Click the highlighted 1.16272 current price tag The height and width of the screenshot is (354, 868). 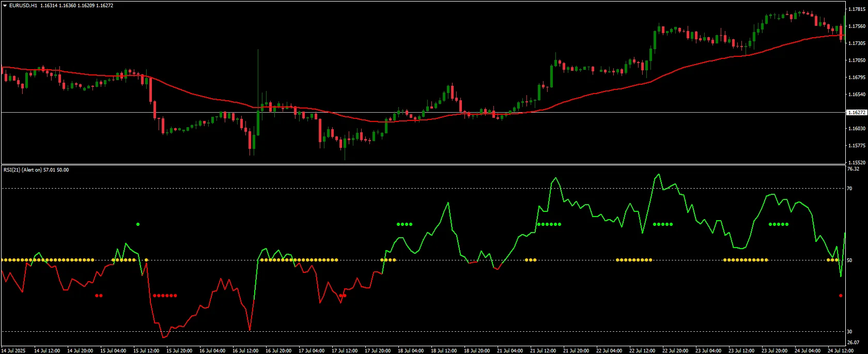[x=856, y=112]
